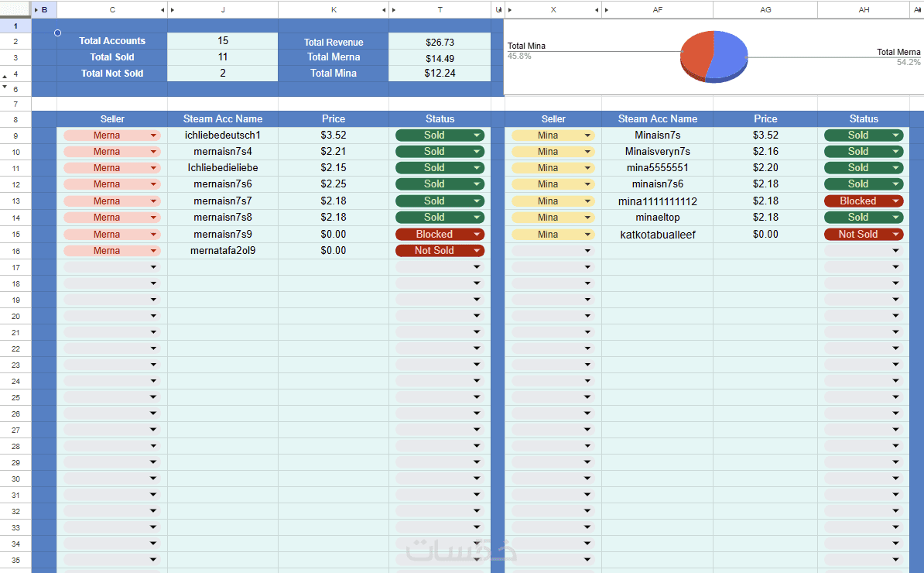Image resolution: width=924 pixels, height=573 pixels.
Task: Select the Total Not Sold value 2
Action: (x=223, y=73)
